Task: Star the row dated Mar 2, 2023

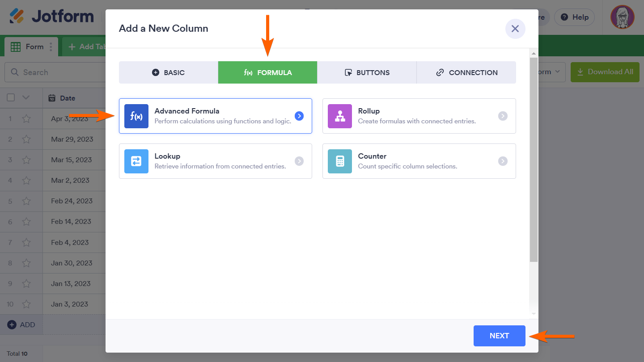Action: pos(26,181)
